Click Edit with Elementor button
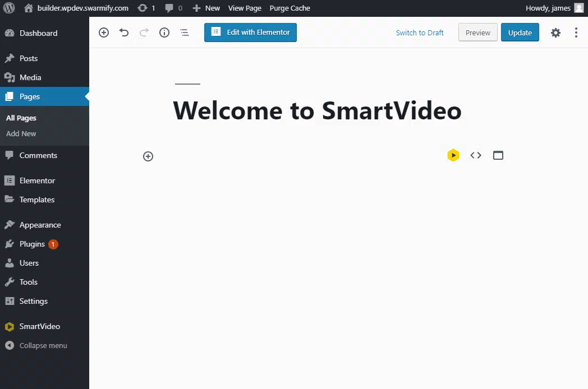This screenshot has height=389, width=588. 250,33
